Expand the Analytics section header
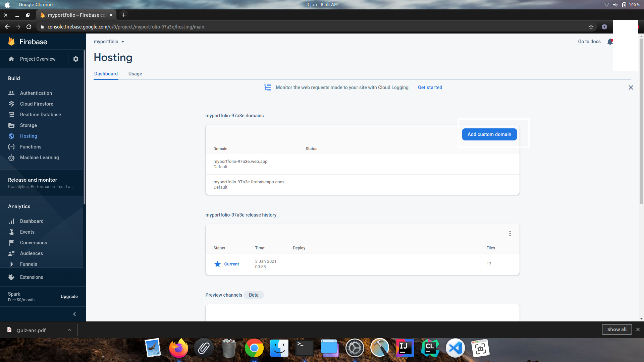The image size is (644, 362). (x=19, y=206)
